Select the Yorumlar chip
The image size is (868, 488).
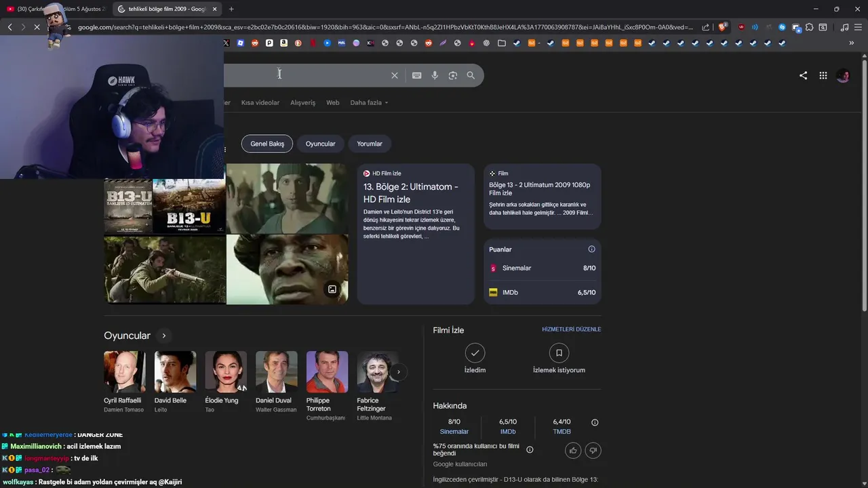tap(370, 144)
